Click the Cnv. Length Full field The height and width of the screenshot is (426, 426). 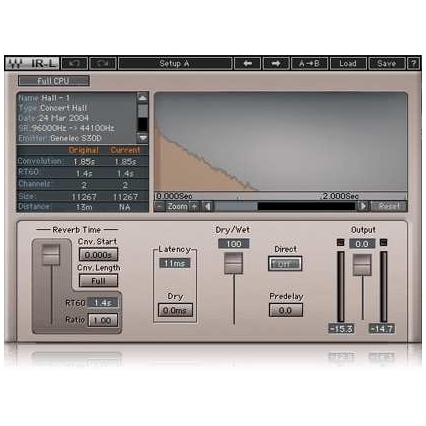[98, 281]
